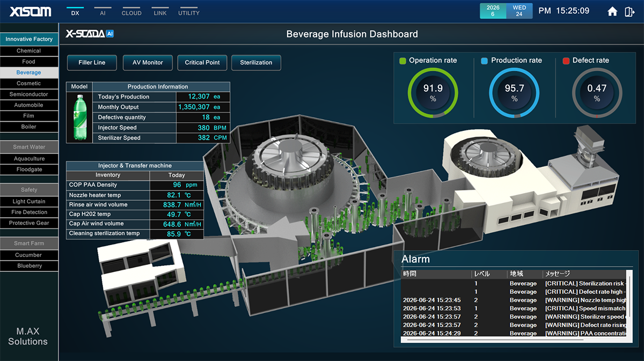Select Film in the sidebar
The image size is (644, 361).
coord(29,116)
